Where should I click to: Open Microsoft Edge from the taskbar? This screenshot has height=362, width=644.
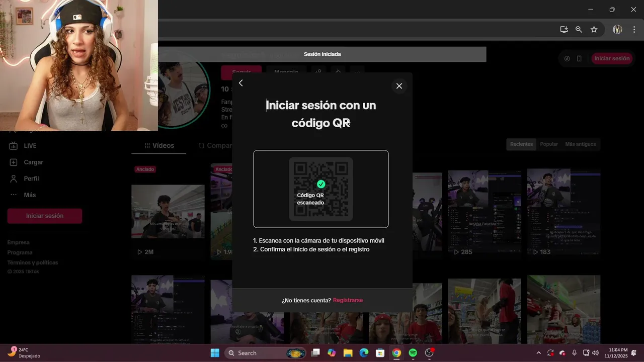tap(364, 353)
